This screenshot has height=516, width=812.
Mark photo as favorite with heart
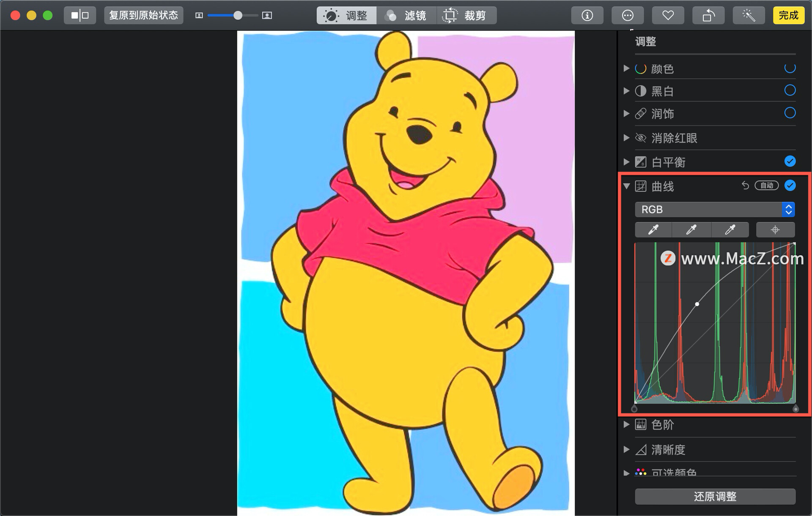click(x=668, y=16)
